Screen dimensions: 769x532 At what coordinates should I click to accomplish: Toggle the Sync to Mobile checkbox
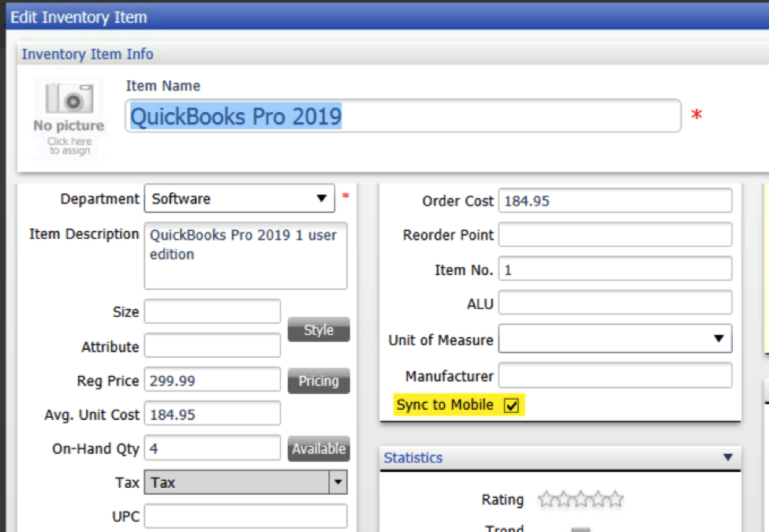[512, 406]
